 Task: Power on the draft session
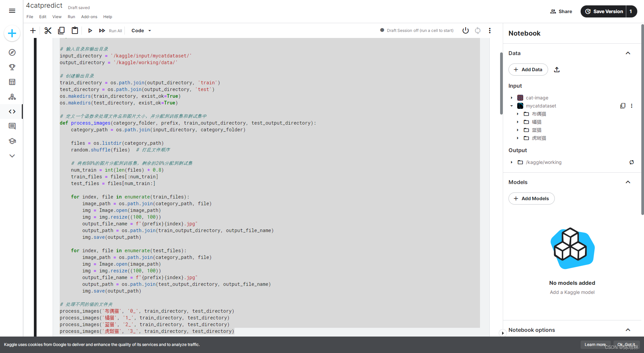466,31
